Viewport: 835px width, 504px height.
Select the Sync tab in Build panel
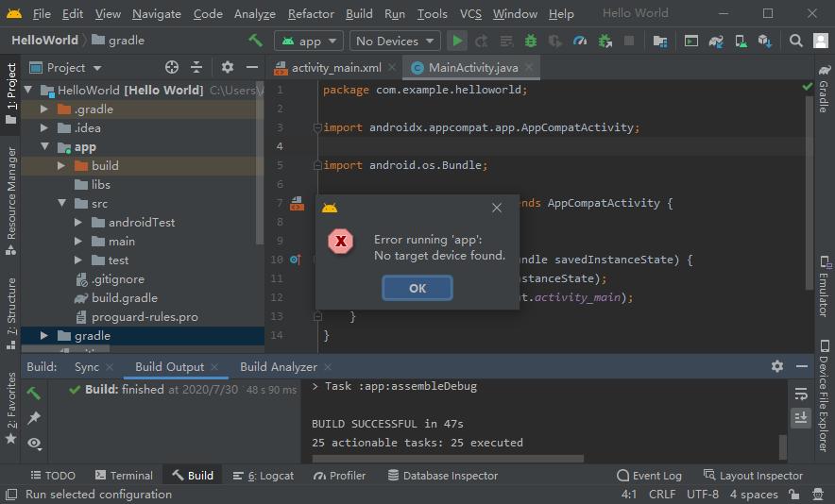(x=87, y=367)
